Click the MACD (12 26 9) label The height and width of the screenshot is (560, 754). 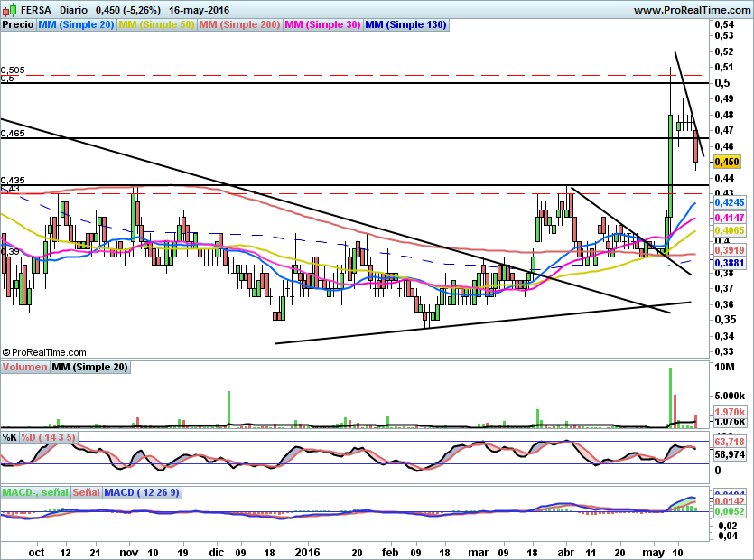point(143,492)
